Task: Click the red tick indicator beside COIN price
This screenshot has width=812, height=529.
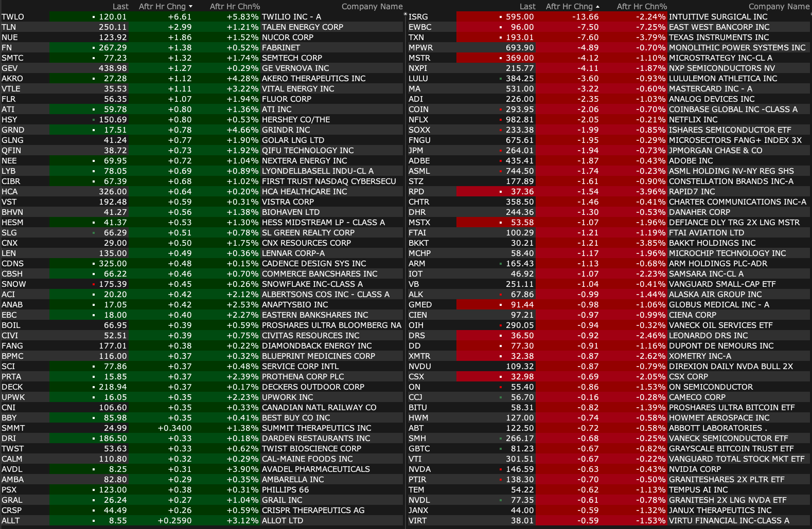Action: click(x=501, y=110)
